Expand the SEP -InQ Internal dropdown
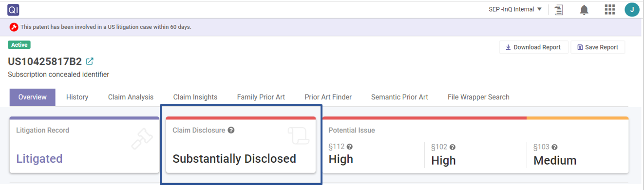The width and height of the screenshot is (644, 190). click(515, 9)
